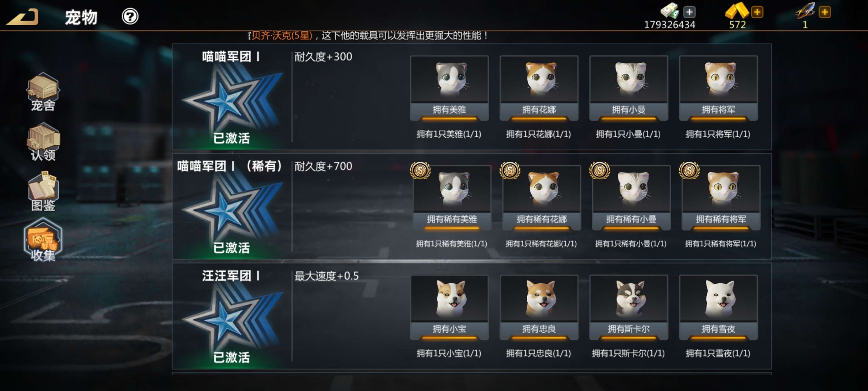Click the gold coin badge on 稀有美雅

pos(420,170)
